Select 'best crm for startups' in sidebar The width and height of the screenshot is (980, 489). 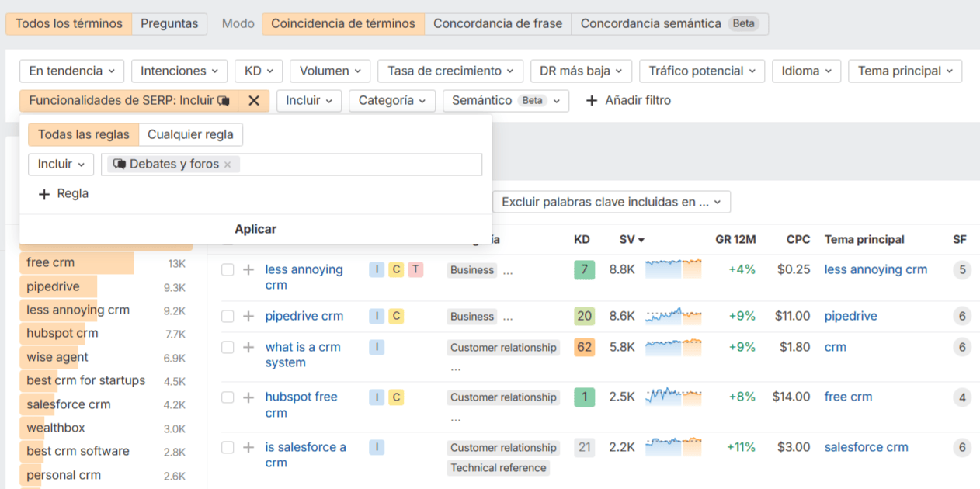pyautogui.click(x=85, y=381)
